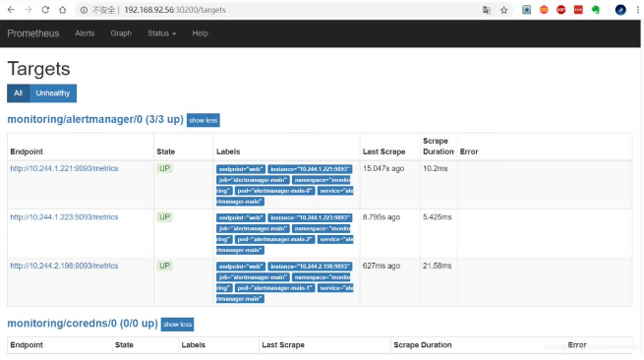This screenshot has width=644, height=360.
Task: Open the Evernote elephant extension
Action: pyautogui.click(x=596, y=10)
